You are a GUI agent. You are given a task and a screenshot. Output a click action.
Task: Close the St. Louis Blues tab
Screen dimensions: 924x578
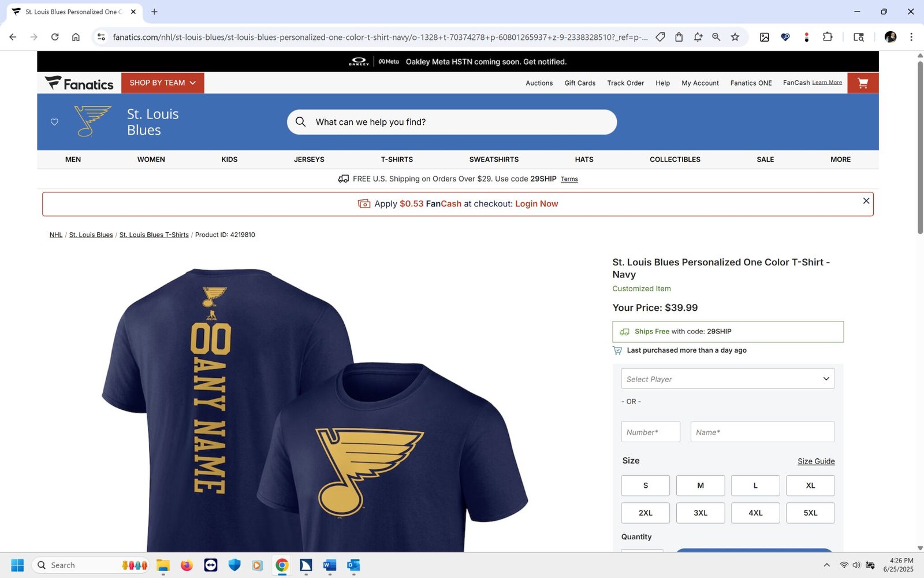click(133, 12)
